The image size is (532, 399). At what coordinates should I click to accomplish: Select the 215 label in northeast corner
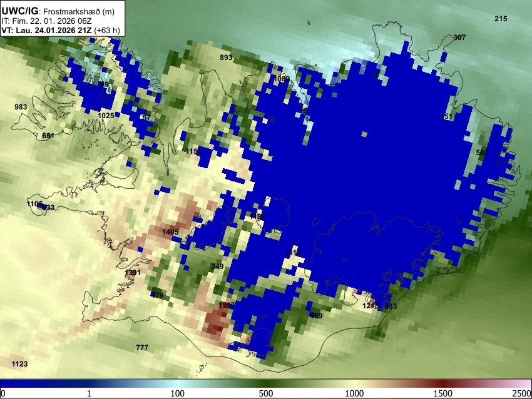tap(501, 19)
